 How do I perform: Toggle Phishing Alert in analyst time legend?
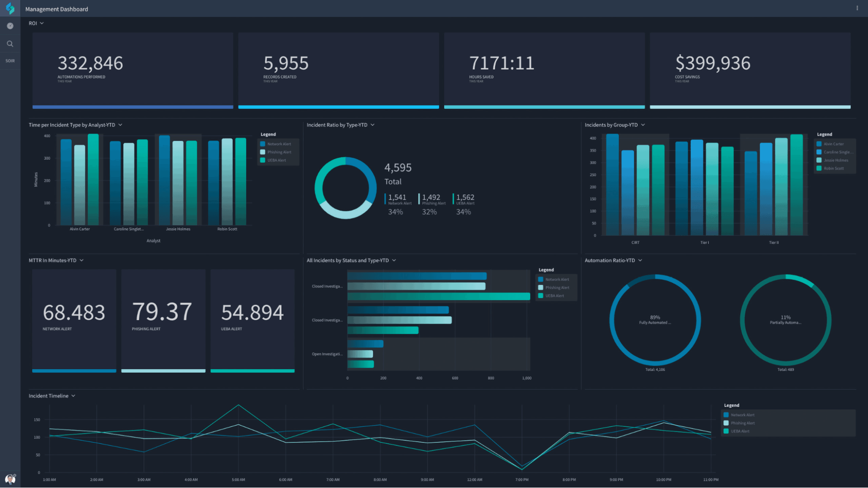(x=279, y=152)
